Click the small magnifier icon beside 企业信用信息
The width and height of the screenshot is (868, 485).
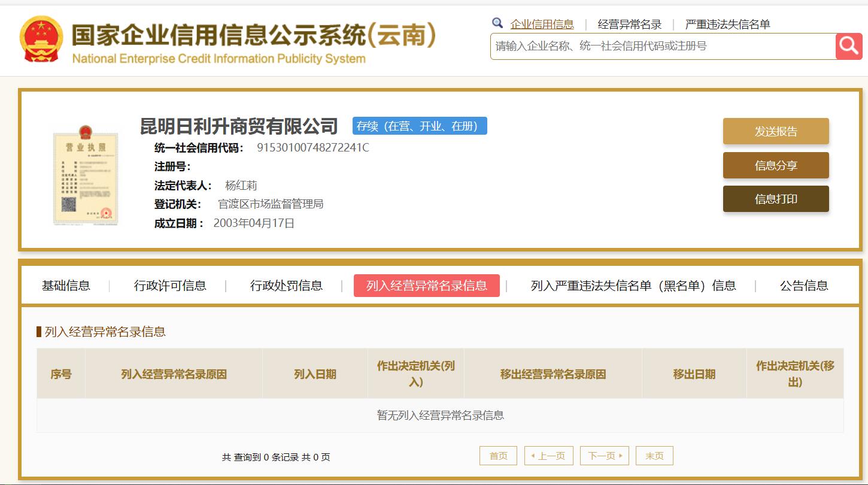pos(497,23)
